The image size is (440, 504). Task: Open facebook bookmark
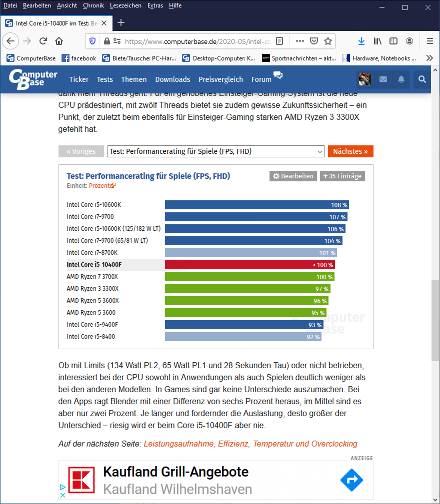pyautogui.click(x=79, y=58)
